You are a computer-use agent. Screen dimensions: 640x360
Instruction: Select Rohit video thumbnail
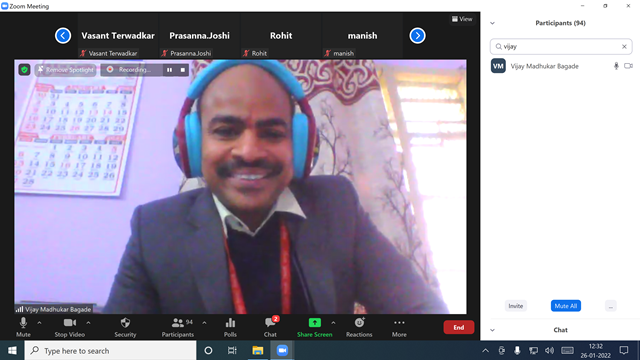click(281, 36)
